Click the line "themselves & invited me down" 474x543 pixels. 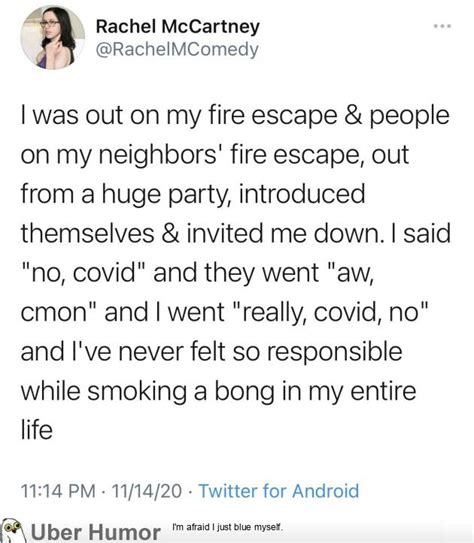click(x=236, y=233)
